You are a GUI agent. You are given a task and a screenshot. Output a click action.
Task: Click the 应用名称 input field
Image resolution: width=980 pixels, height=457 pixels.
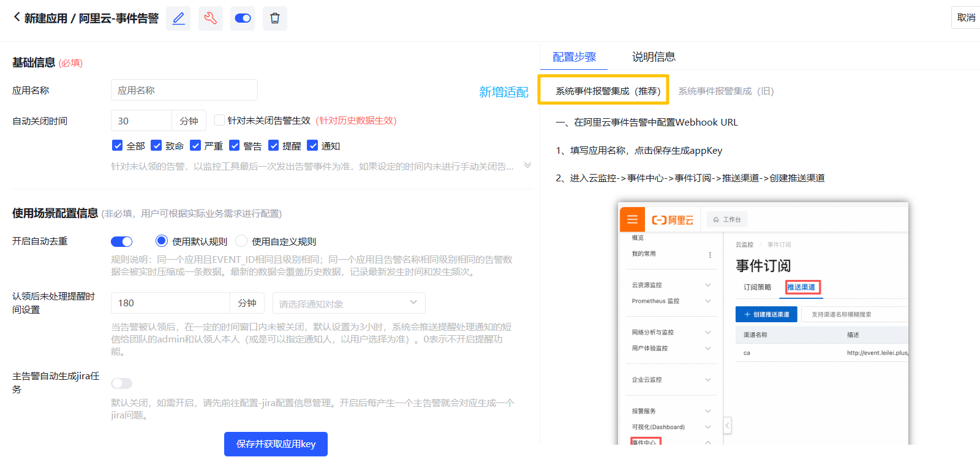[184, 90]
